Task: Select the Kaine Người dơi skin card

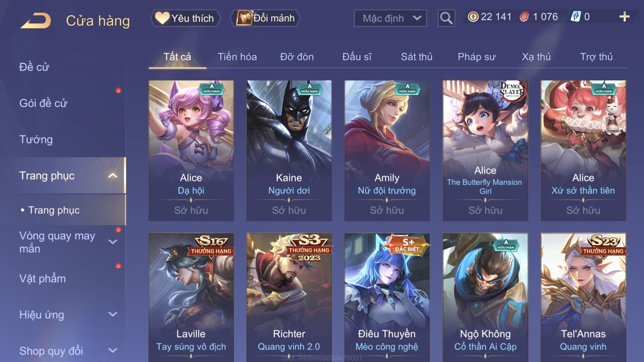Action: 289,150
